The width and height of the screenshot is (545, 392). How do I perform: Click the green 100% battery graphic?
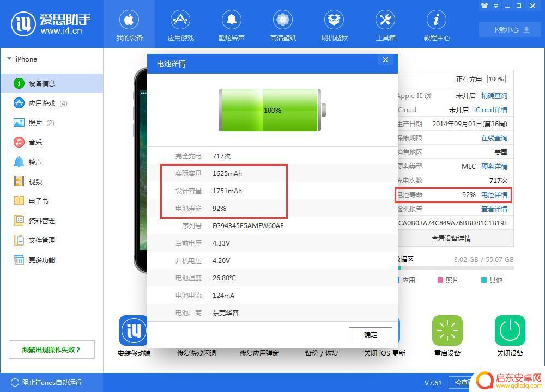(x=272, y=110)
